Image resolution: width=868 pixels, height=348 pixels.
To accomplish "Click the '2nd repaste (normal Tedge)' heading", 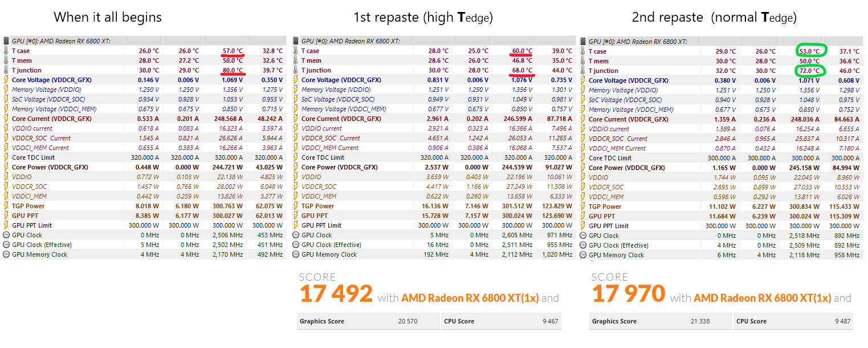I will [x=714, y=18].
